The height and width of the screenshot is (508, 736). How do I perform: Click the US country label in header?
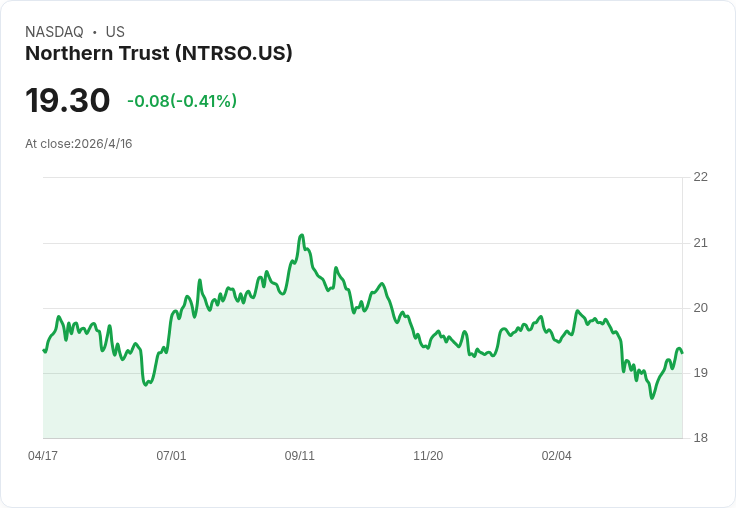pyautogui.click(x=115, y=32)
